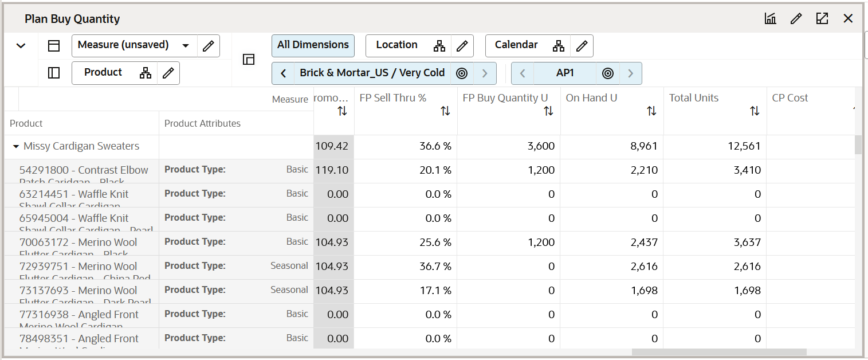The height and width of the screenshot is (360, 868).
Task: Go to previous period before AP1
Action: pos(522,73)
